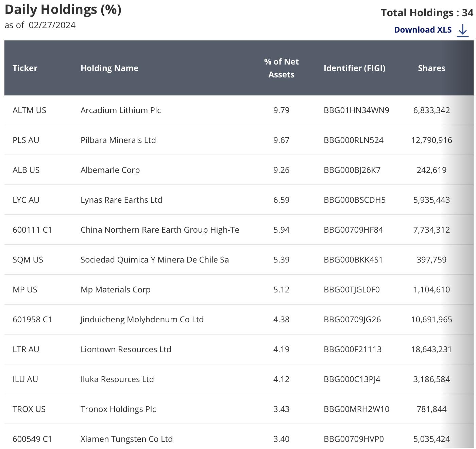Select the TROX US ticker cell

pyautogui.click(x=29, y=409)
